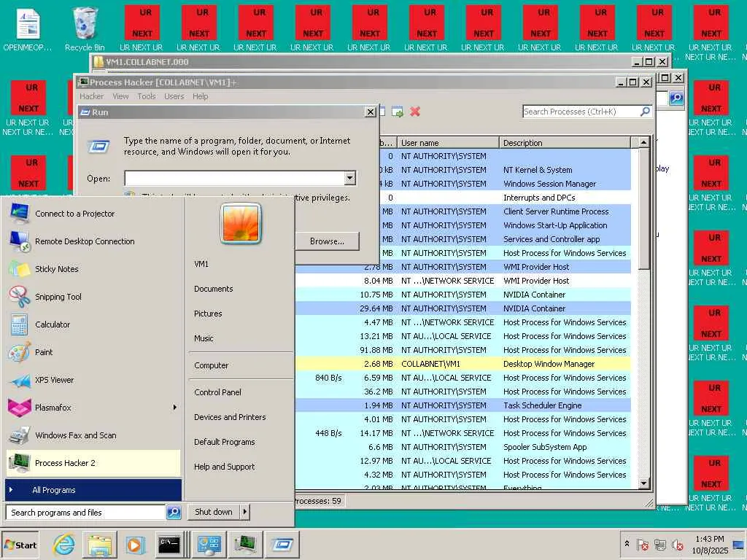Open Internet Explorer from the taskbar
This screenshot has height=560, width=747.
click(63, 545)
